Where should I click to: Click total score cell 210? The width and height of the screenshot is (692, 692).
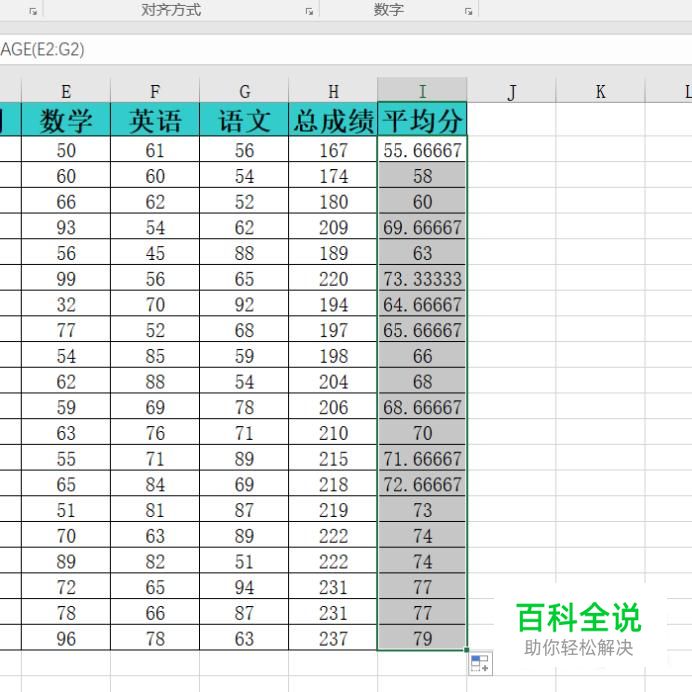[x=333, y=432]
